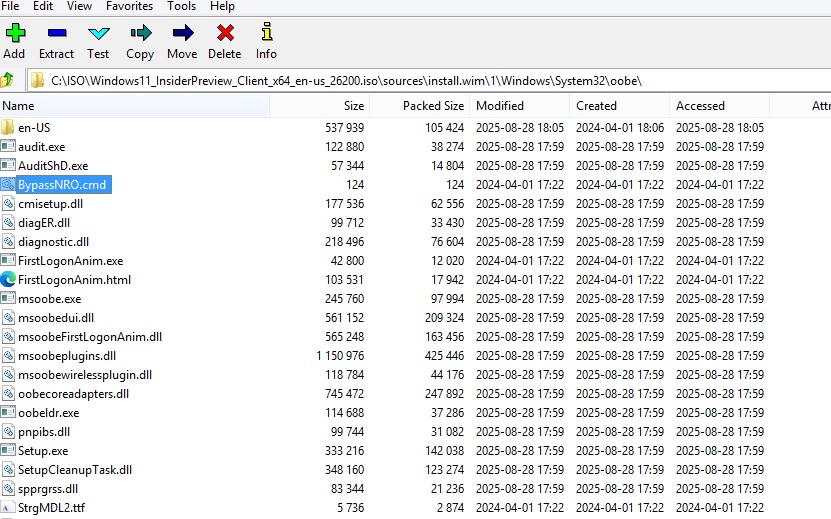
Task: Click the Move toolbar icon
Action: [183, 33]
